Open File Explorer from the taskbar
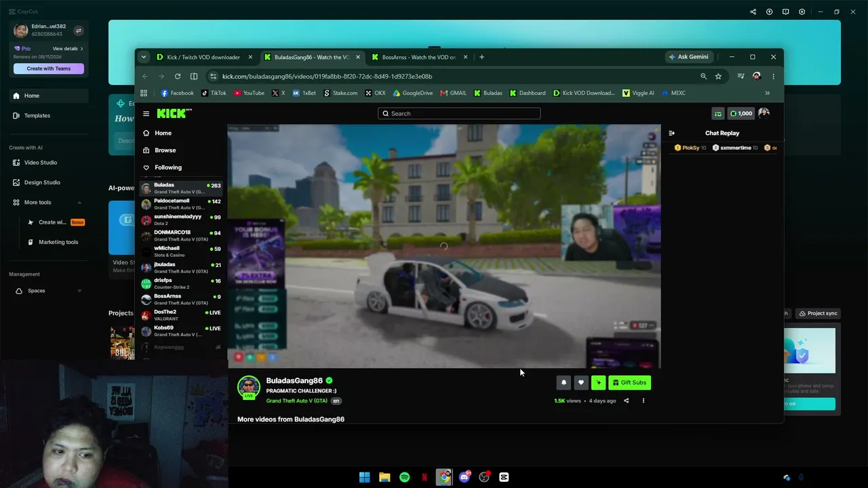 point(384,477)
